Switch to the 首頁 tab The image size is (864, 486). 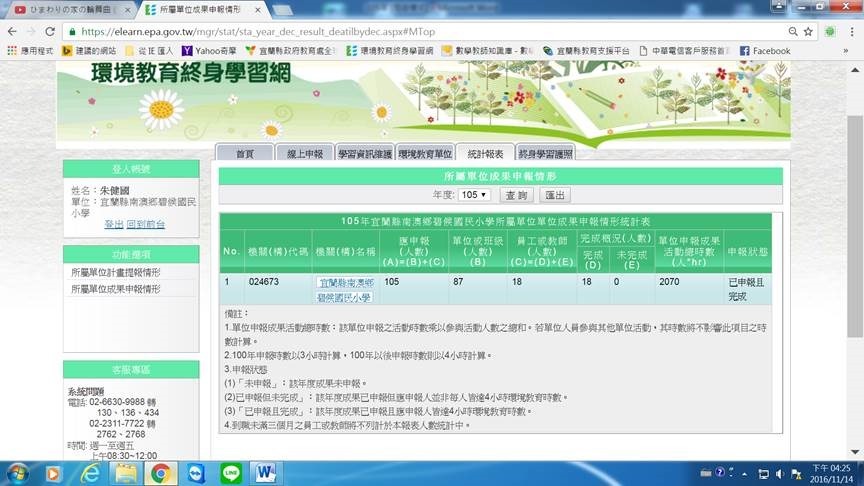pos(244,153)
